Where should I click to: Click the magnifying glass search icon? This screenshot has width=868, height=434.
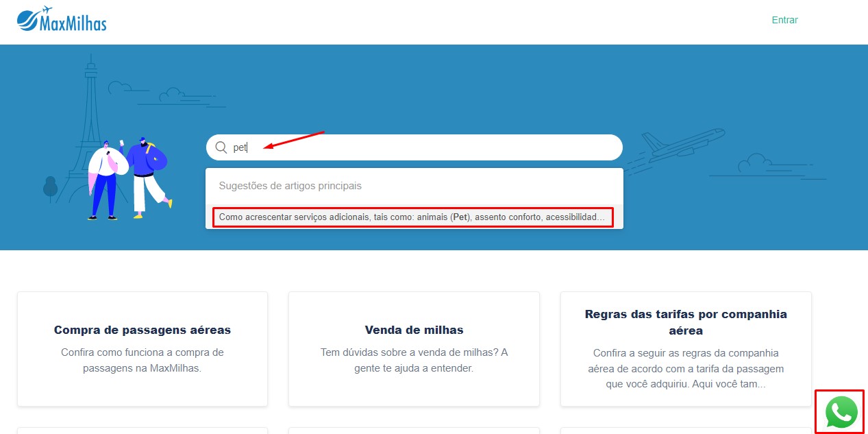(221, 147)
